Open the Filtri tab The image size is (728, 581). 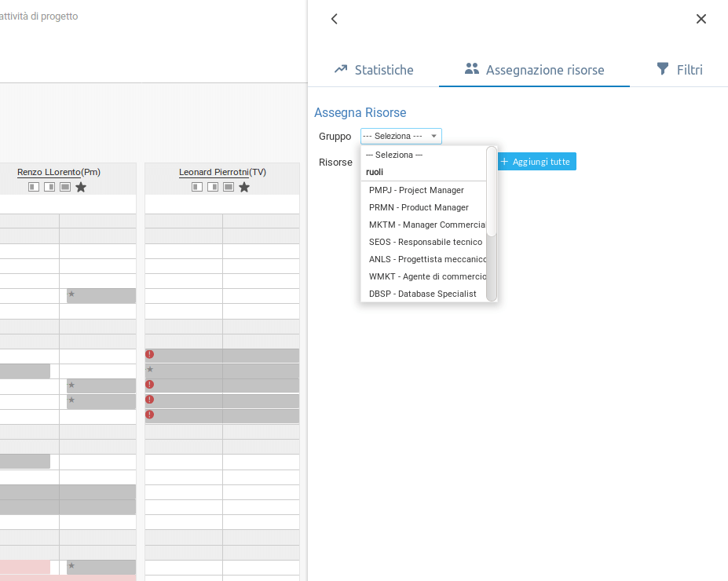coord(680,70)
